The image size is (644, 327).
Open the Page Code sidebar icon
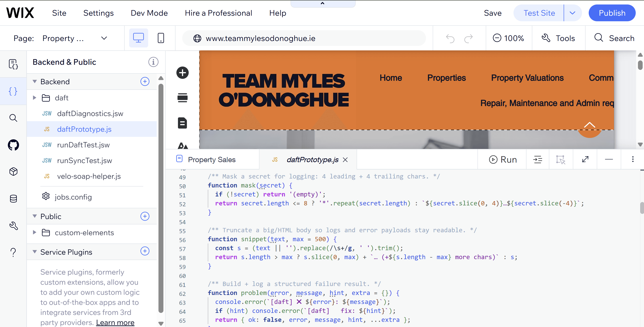pos(13,64)
